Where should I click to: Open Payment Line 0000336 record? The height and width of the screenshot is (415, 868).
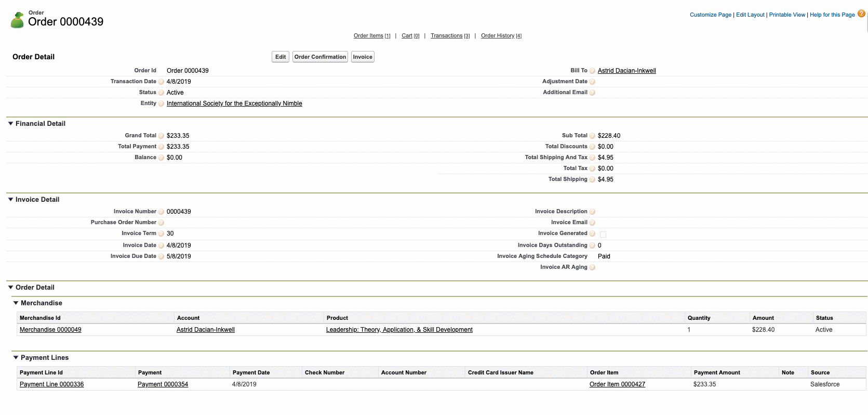pyautogui.click(x=51, y=384)
